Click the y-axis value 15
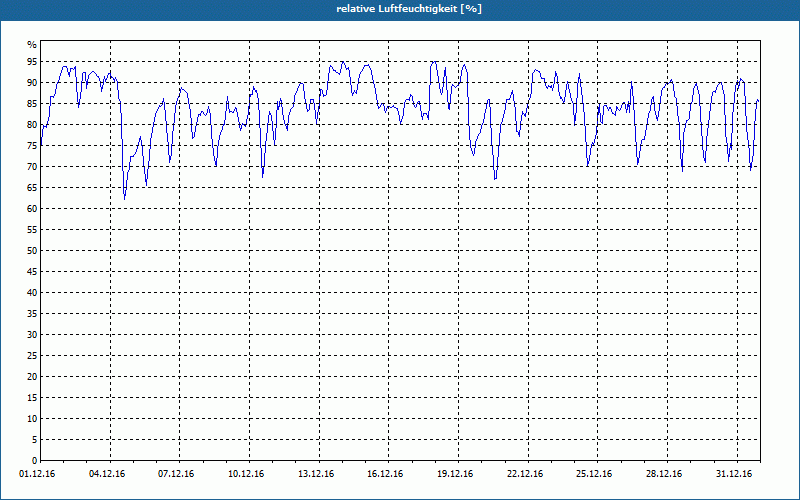Viewport: 800px width, 500px height. 32,398
